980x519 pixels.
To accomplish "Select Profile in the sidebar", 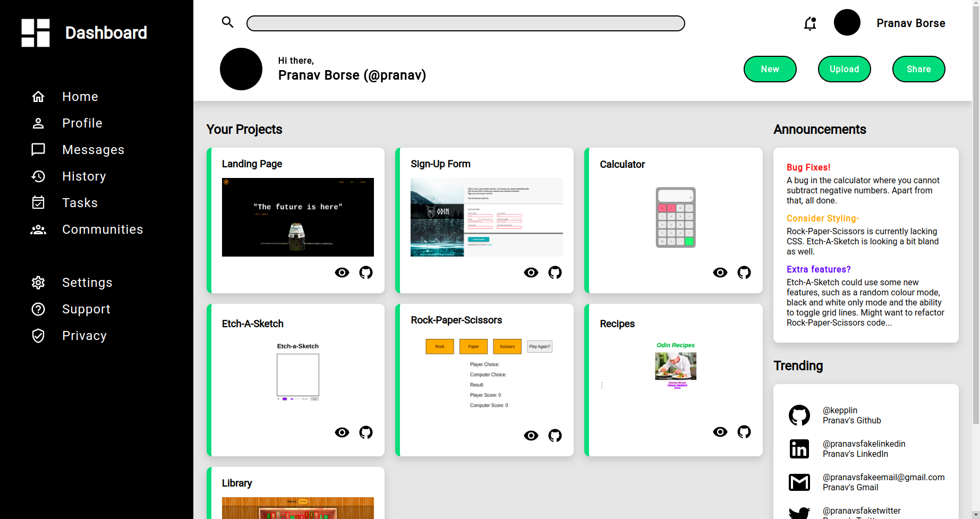I will coord(82,123).
